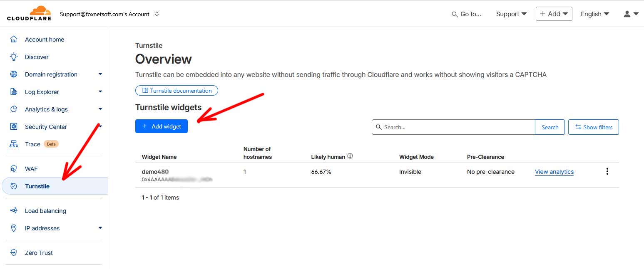The image size is (644, 269).
Task: Expand the Analytics & logs section
Action: pyautogui.click(x=100, y=109)
